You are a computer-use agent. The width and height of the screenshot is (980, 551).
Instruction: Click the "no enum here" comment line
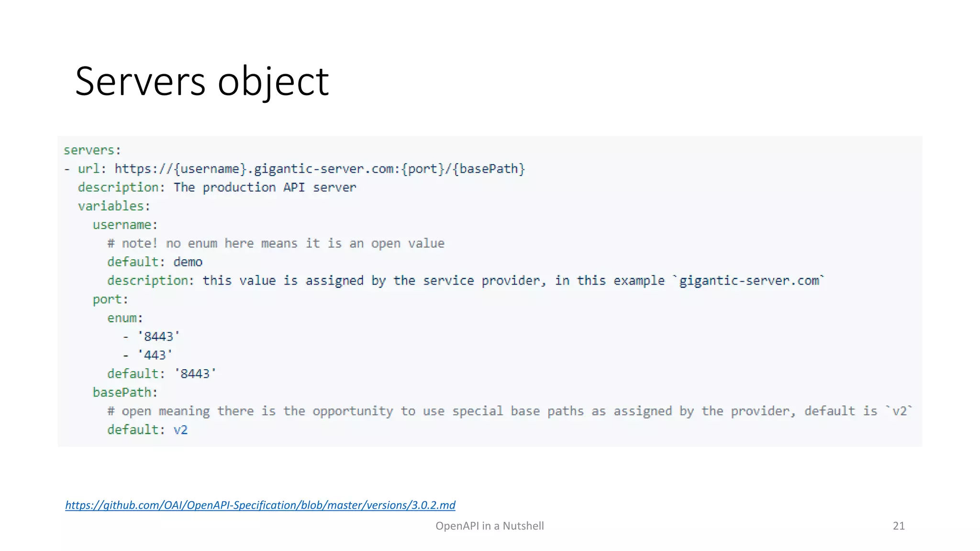(x=276, y=243)
